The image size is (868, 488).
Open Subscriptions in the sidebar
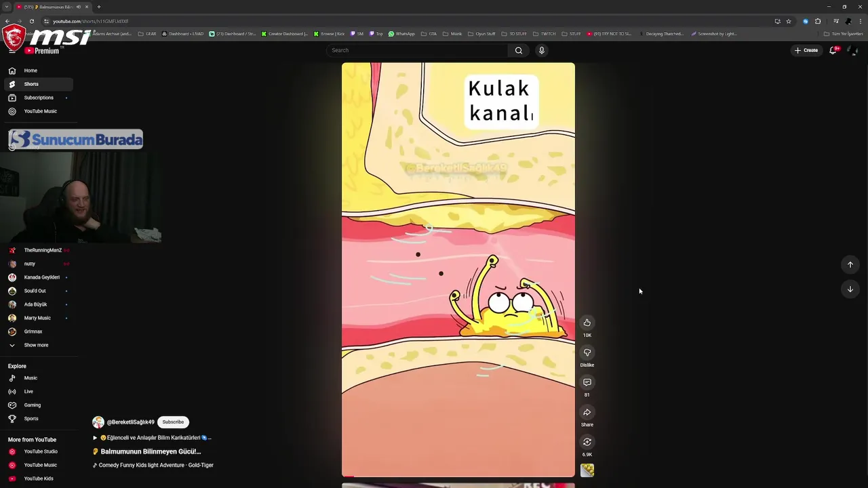pyautogui.click(x=38, y=98)
